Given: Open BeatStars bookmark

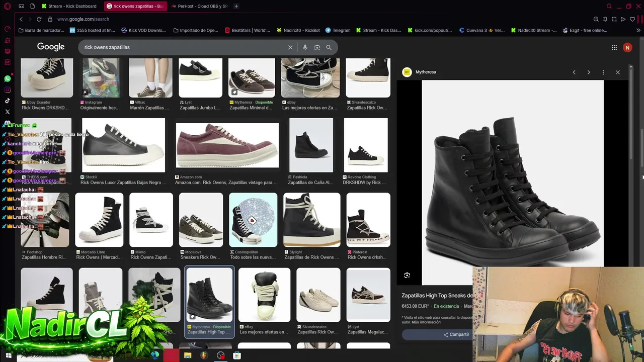Looking at the screenshot, I should [x=248, y=30].
